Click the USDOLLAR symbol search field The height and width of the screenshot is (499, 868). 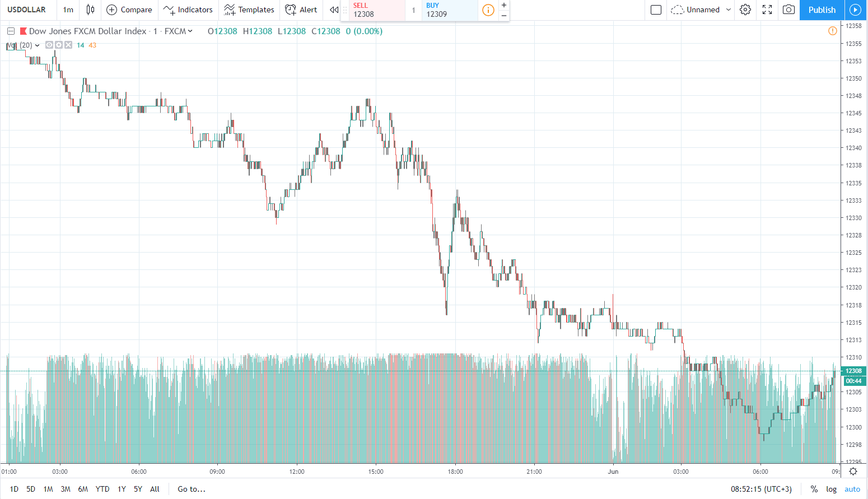26,10
